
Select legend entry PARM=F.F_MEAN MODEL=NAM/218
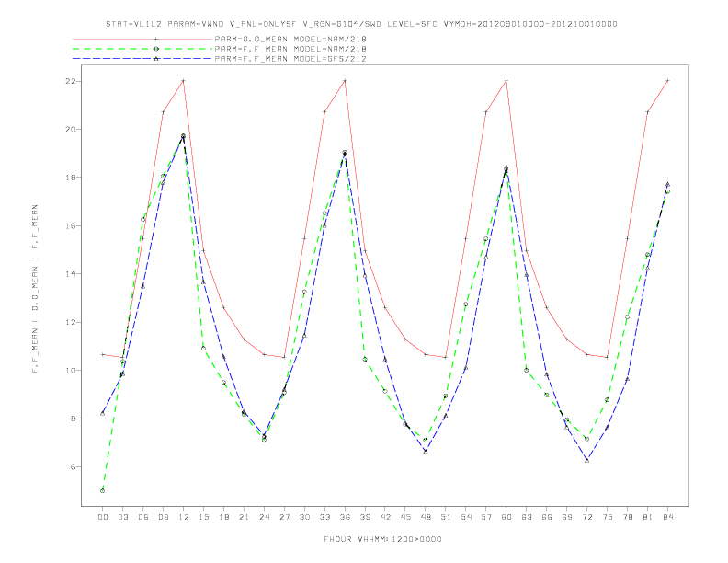coord(290,49)
